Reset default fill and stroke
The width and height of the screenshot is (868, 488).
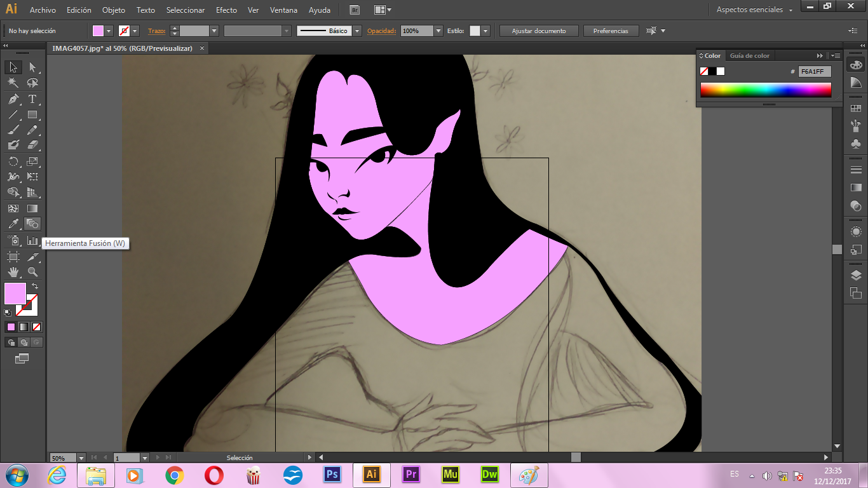[x=8, y=312]
